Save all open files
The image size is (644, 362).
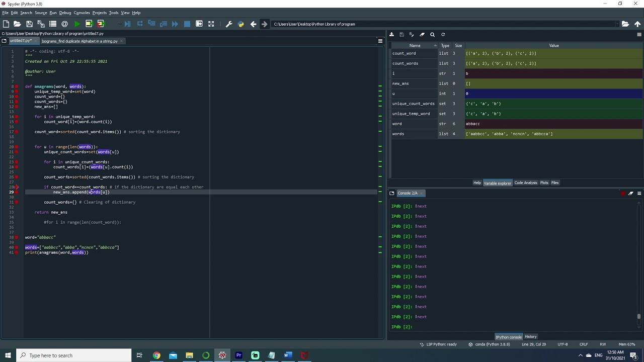click(x=41, y=24)
